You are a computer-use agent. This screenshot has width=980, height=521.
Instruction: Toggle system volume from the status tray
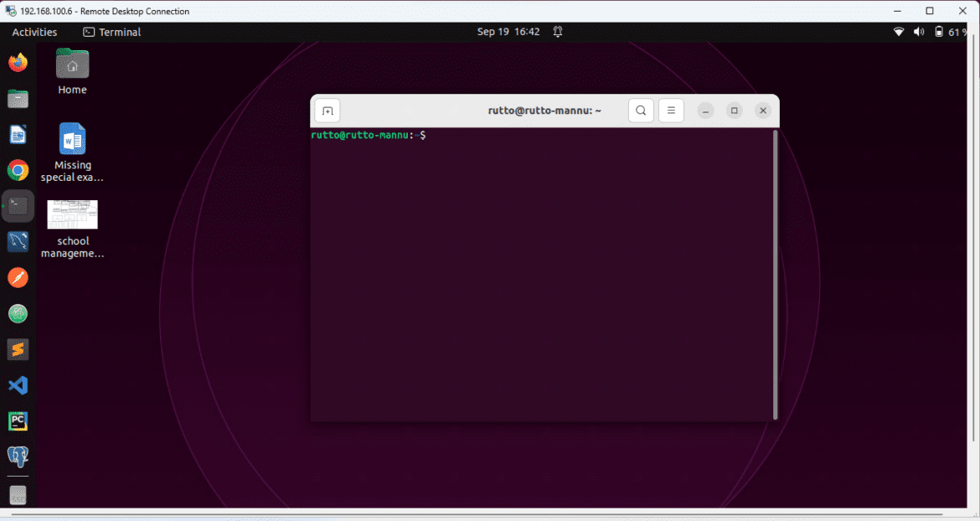point(918,31)
